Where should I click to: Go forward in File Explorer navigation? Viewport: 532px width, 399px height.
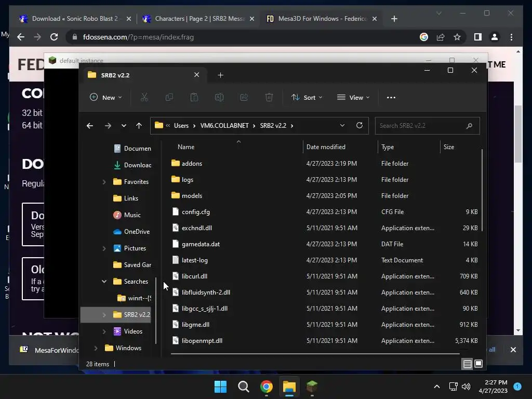pos(108,126)
